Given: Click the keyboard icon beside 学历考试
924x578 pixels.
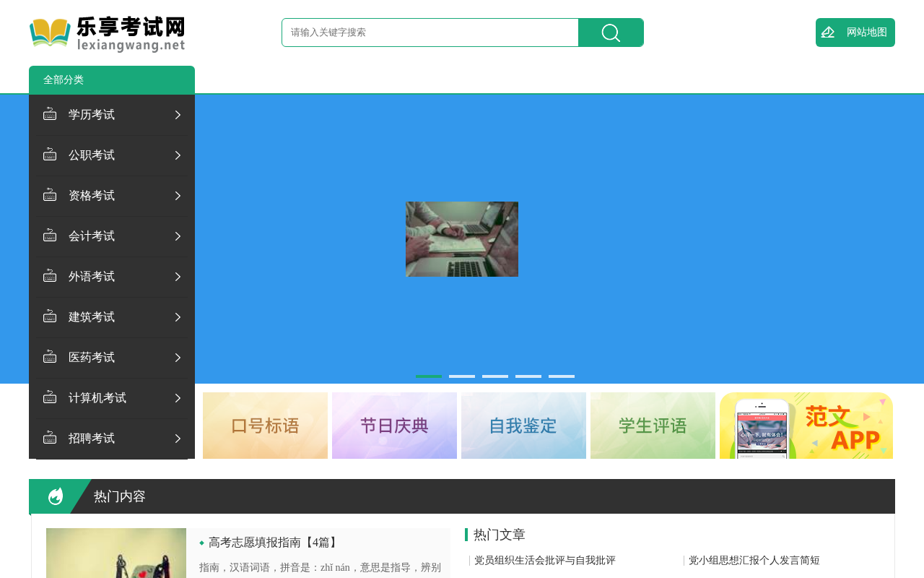Looking at the screenshot, I should click(50, 114).
